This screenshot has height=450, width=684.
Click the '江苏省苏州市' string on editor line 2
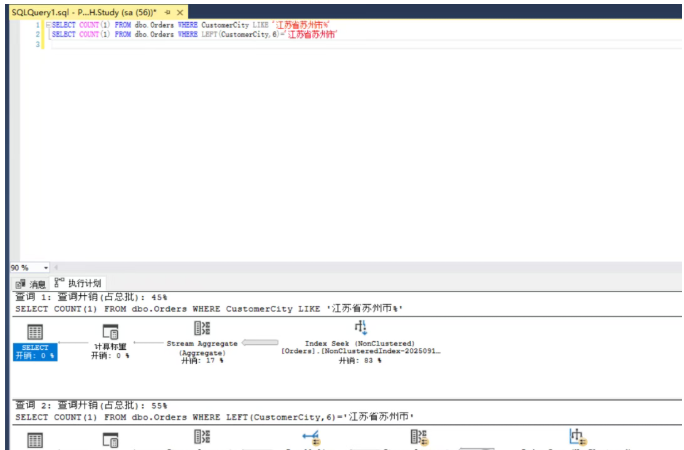click(311, 34)
